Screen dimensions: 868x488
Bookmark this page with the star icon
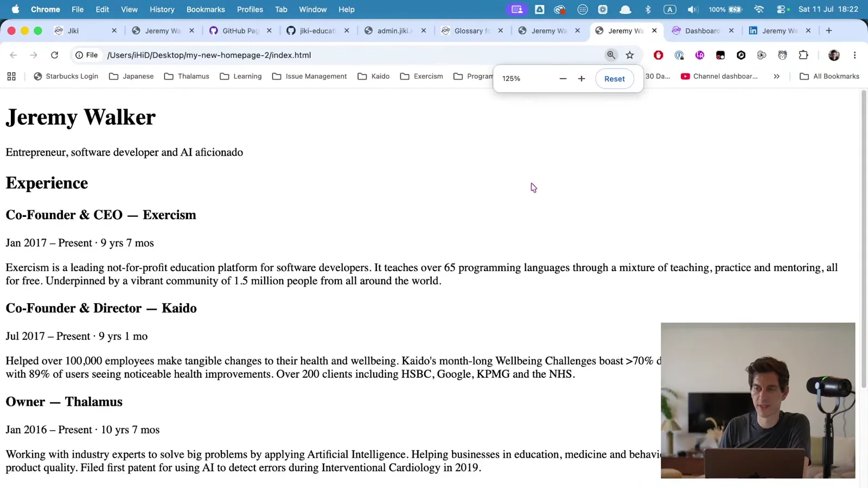pos(630,55)
